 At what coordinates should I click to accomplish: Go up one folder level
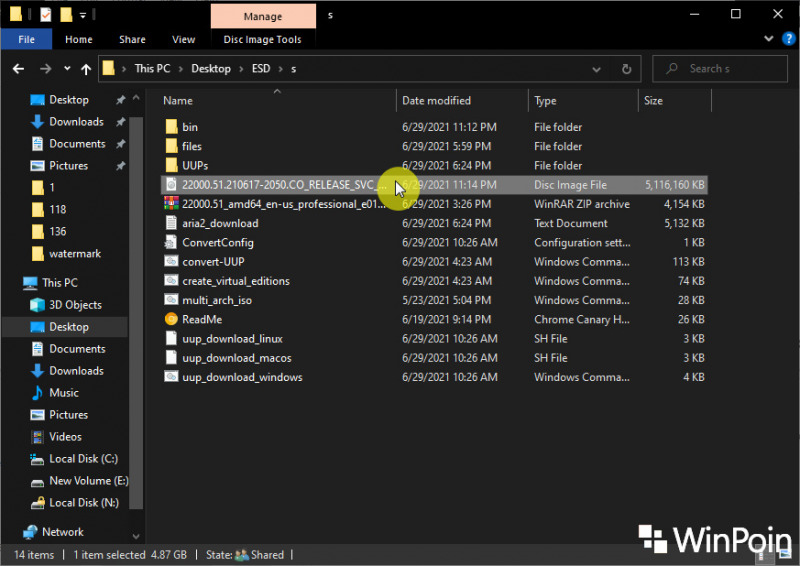coord(86,69)
